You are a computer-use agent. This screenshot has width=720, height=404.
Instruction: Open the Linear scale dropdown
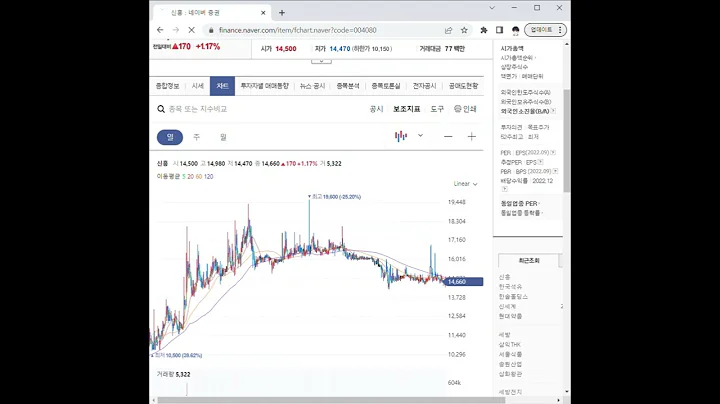(x=466, y=184)
